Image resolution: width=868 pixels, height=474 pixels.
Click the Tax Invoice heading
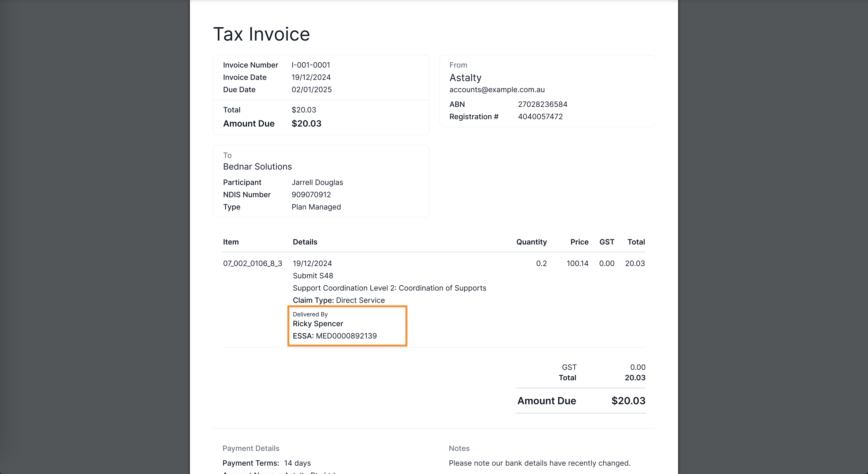coord(261,34)
